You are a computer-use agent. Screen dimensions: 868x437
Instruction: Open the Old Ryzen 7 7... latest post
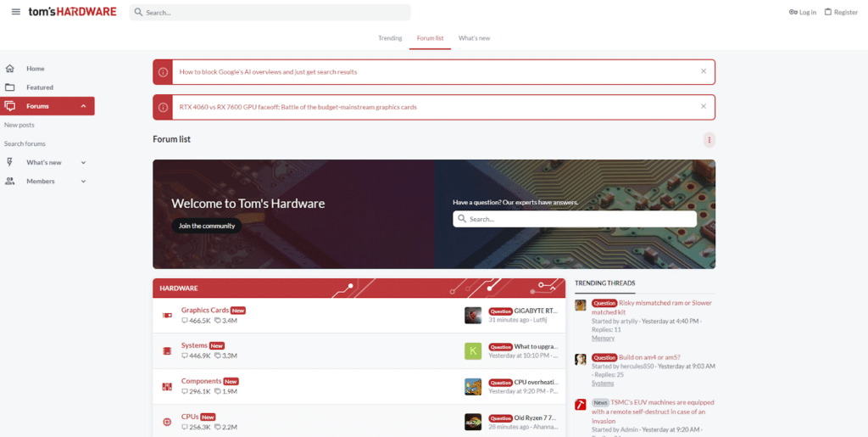pos(536,417)
